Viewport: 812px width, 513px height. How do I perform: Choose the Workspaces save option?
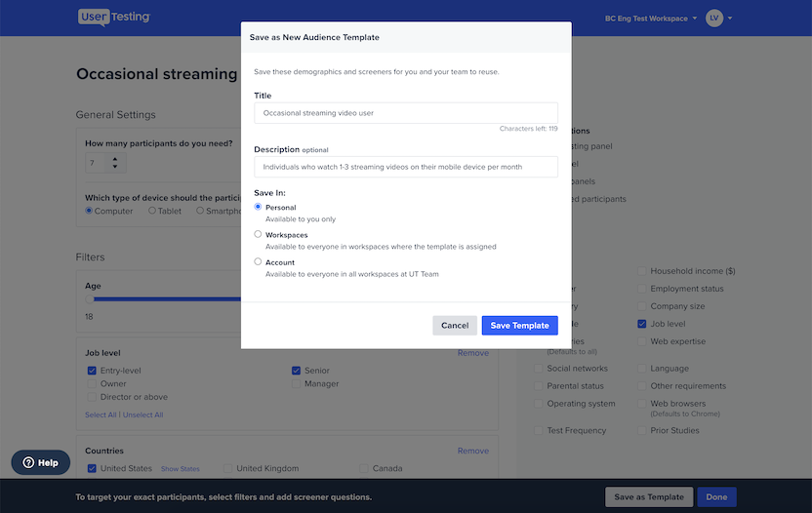coord(258,234)
